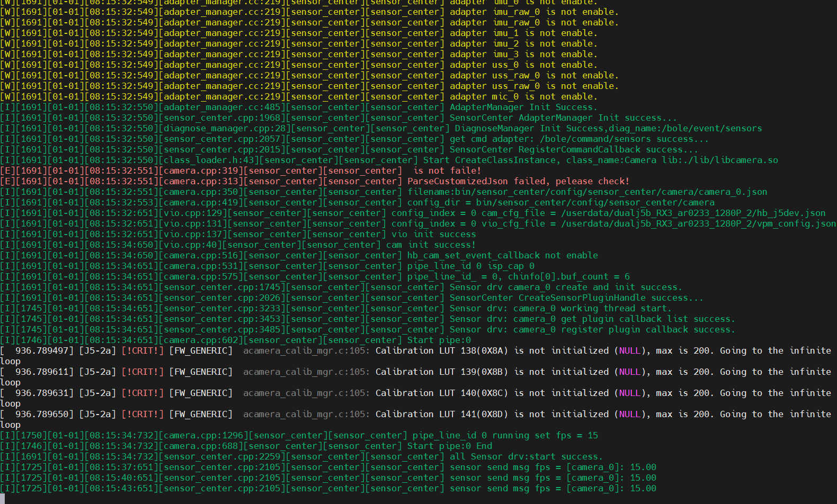The height and width of the screenshot is (504, 837).
Task: Click the "vio init success" log message
Action: coord(433,234)
